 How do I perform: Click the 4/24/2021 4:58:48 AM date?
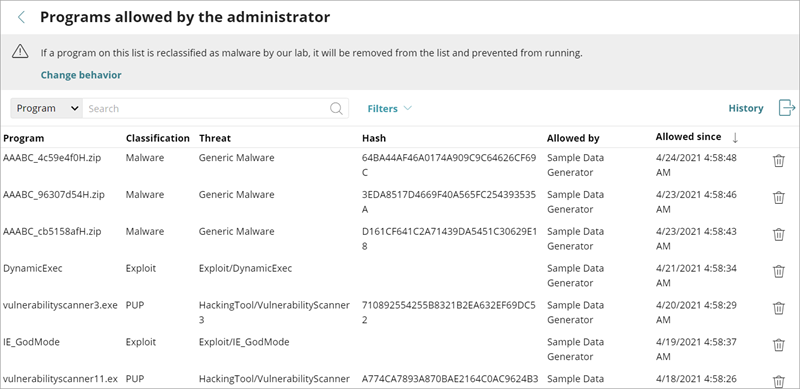click(x=696, y=165)
